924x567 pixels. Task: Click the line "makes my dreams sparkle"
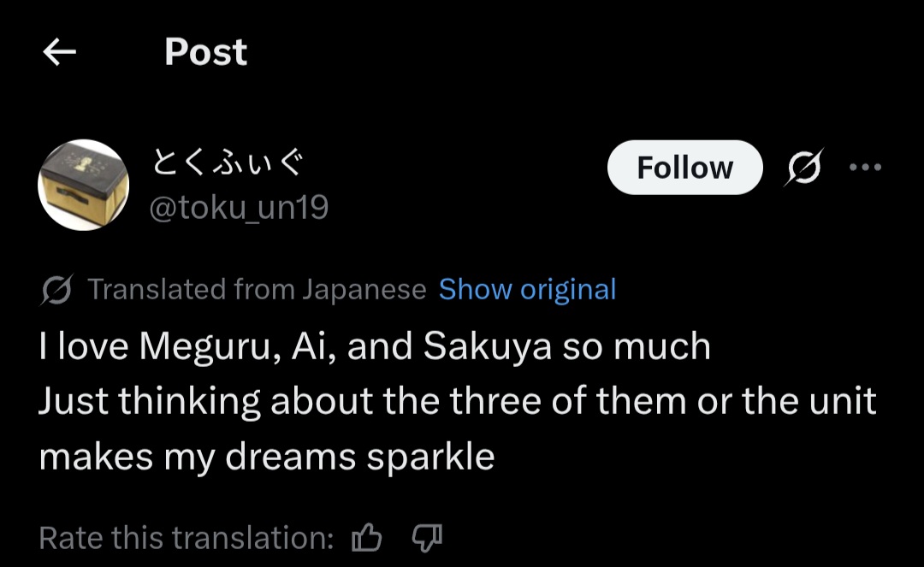pyautogui.click(x=266, y=457)
